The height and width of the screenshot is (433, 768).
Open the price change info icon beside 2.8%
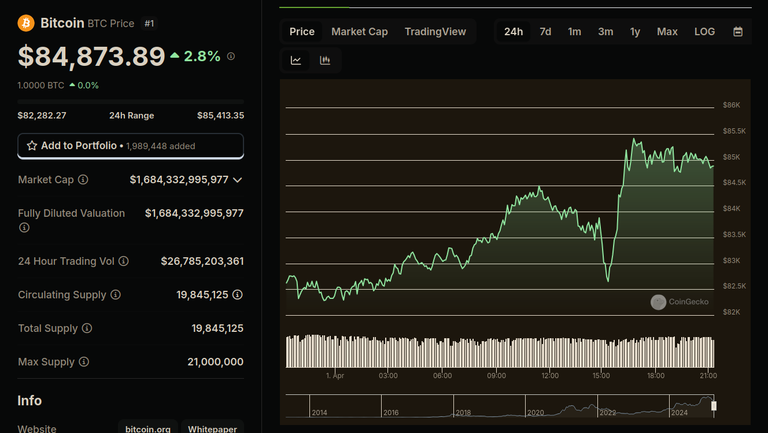(231, 56)
